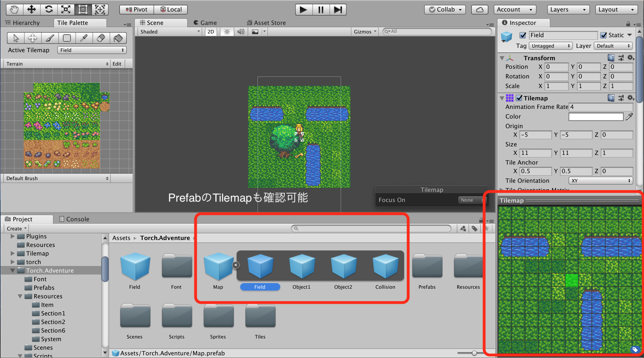
Task: Pick the Tile Palette box fill tool
Action: (67, 38)
